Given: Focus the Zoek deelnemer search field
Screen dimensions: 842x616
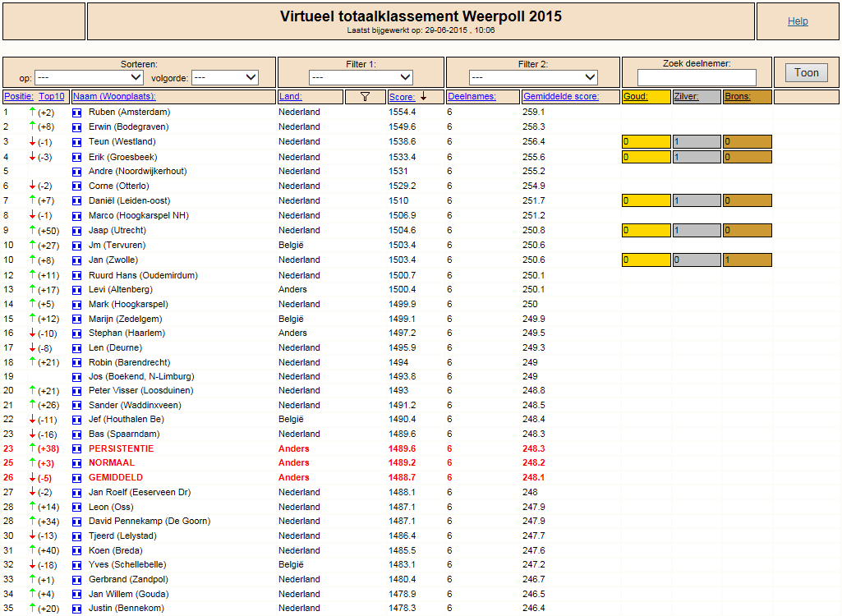Looking at the screenshot, I should coord(697,77).
